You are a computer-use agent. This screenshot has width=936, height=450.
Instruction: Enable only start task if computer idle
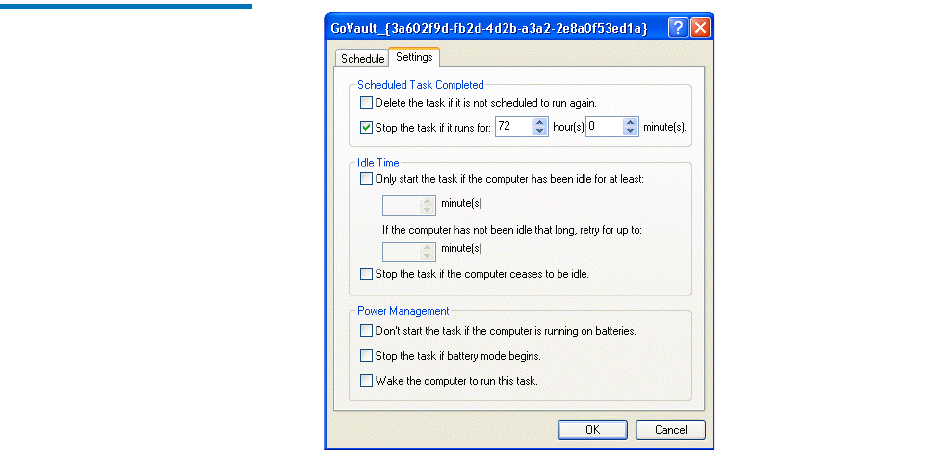coord(366,179)
